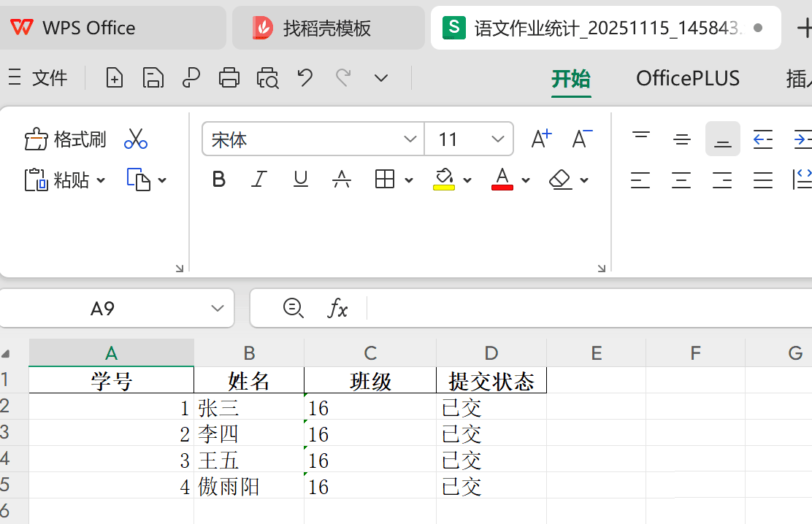Apply bold formatting
Image resolution: width=812 pixels, height=524 pixels.
pyautogui.click(x=218, y=180)
